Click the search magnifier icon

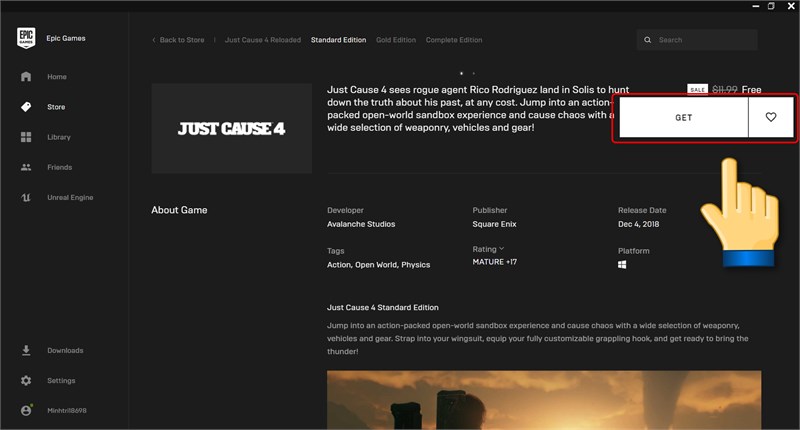[647, 40]
